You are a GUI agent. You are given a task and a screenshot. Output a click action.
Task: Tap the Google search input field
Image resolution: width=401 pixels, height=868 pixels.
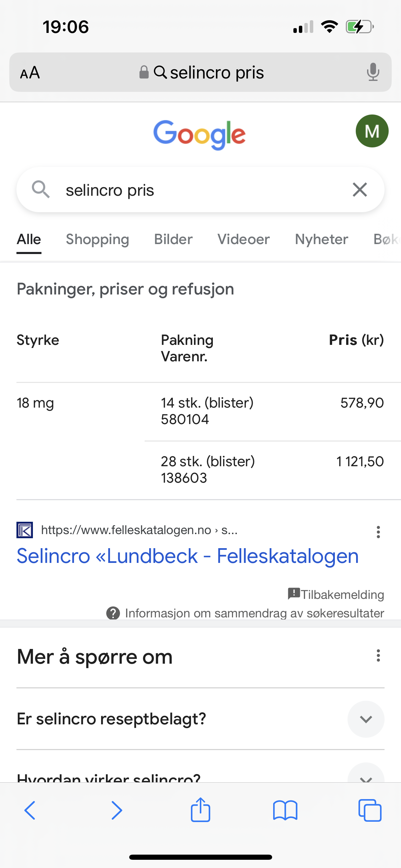click(x=199, y=190)
